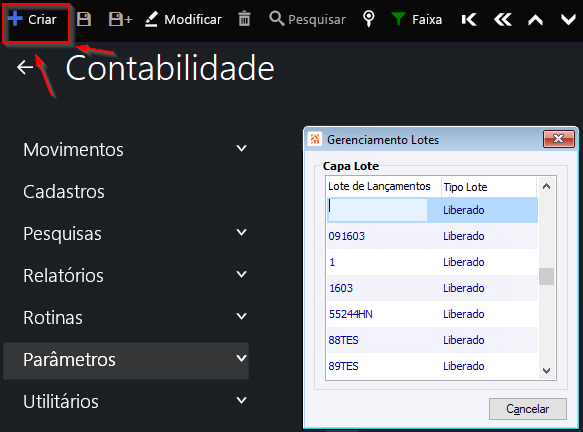Click the up arrow navigation icon
Screen dimensions: 583x432
(x=535, y=19)
